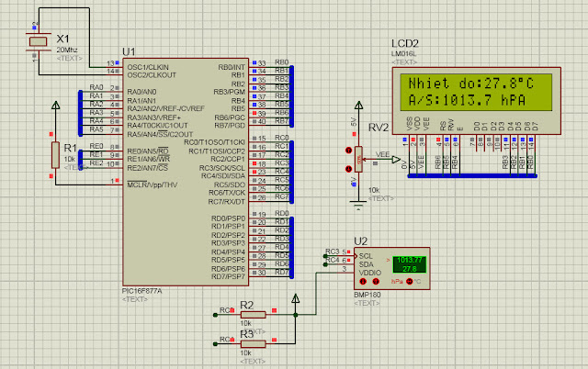Click the 5V power terminal above RV2
The image size is (588, 369).
click(359, 105)
